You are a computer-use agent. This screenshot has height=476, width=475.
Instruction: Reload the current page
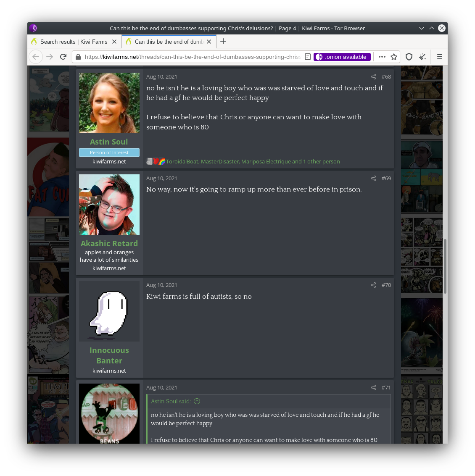click(63, 57)
